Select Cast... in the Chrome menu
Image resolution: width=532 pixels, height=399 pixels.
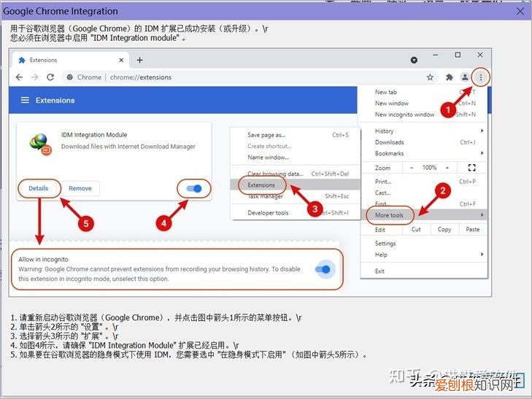point(423,193)
